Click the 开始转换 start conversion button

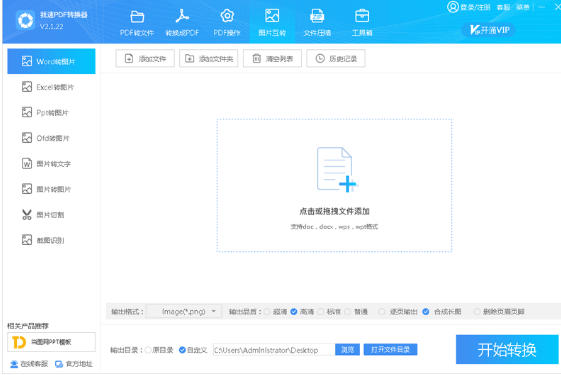tap(507, 350)
